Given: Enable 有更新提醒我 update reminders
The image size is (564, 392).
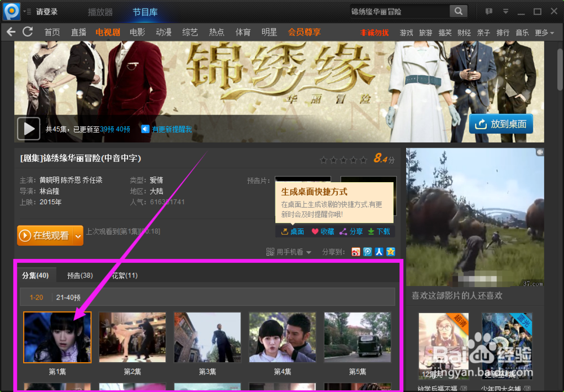Looking at the screenshot, I should pos(170,129).
